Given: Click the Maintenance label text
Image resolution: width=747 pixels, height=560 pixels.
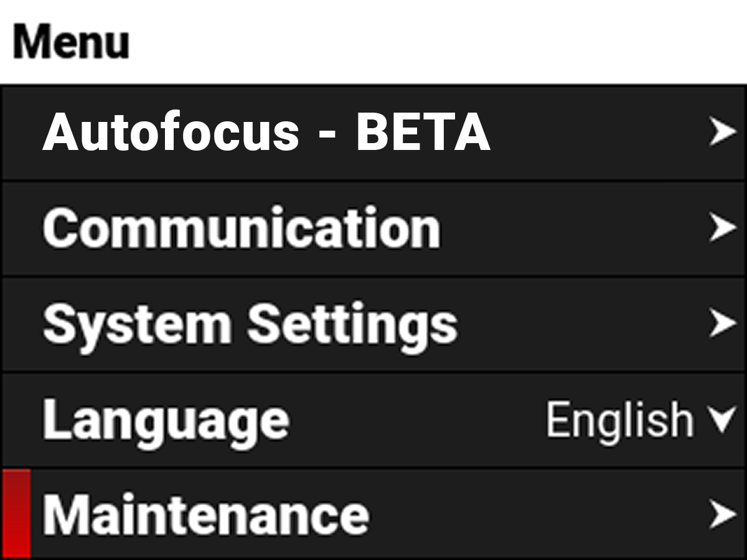Looking at the screenshot, I should pos(205,513).
